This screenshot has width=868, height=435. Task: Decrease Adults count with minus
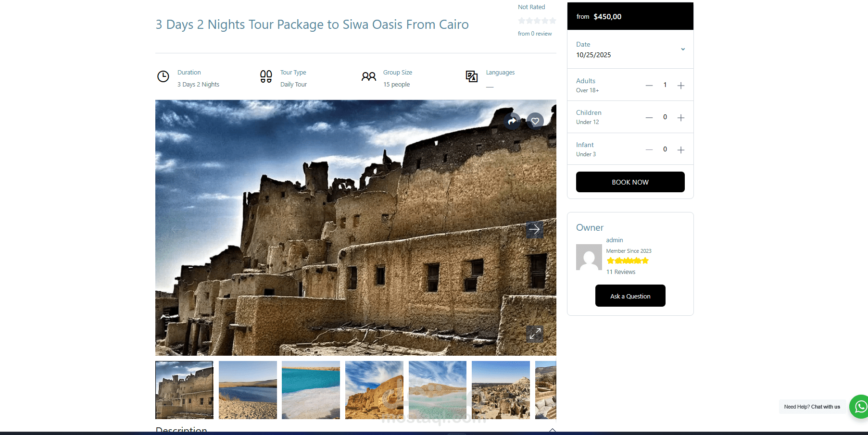[x=649, y=86]
